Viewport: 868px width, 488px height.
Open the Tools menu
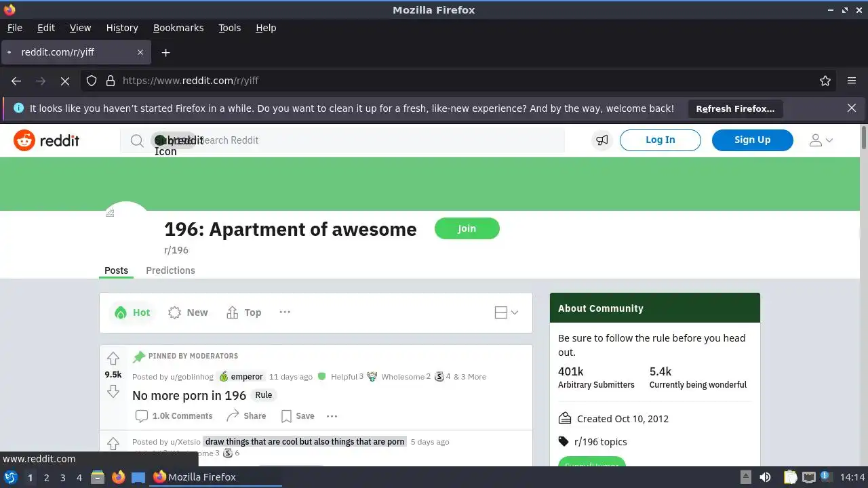[230, 28]
